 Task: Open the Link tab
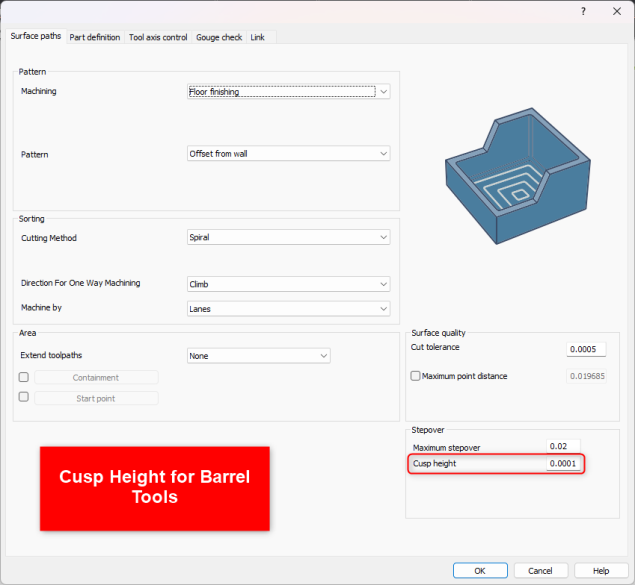pyautogui.click(x=258, y=37)
